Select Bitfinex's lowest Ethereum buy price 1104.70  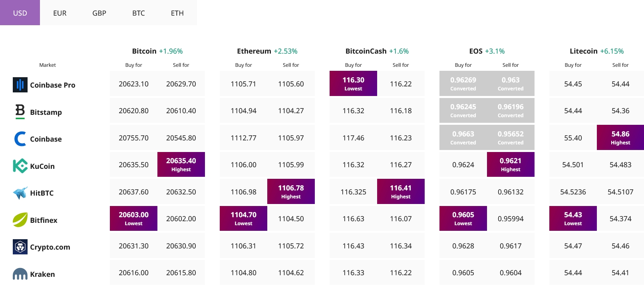click(243, 218)
